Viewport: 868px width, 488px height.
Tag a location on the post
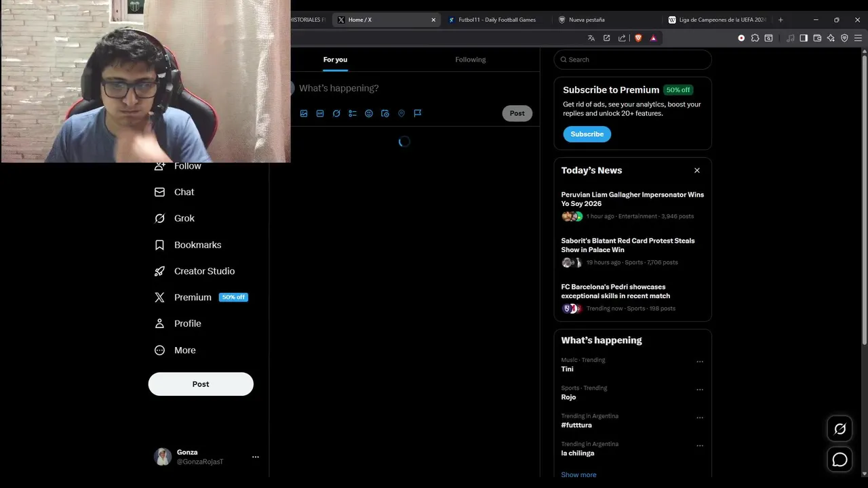pos(401,113)
